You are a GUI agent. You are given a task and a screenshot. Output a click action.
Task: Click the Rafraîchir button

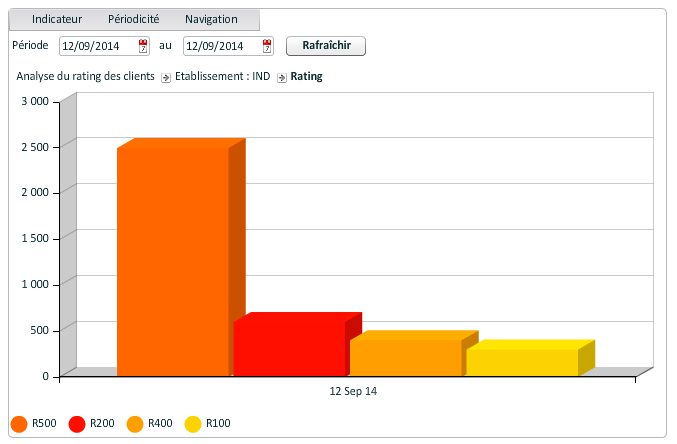(326, 46)
